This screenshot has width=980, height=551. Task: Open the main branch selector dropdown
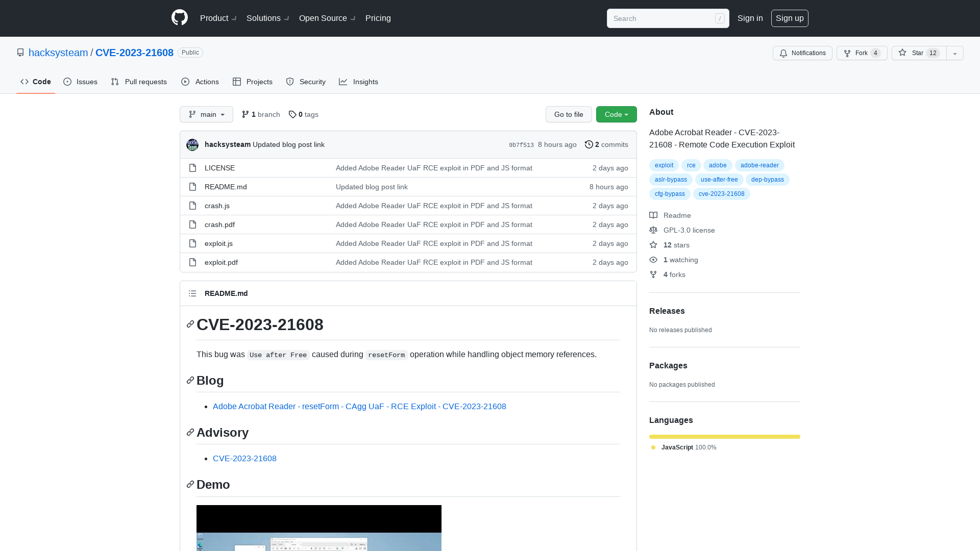[206, 114]
